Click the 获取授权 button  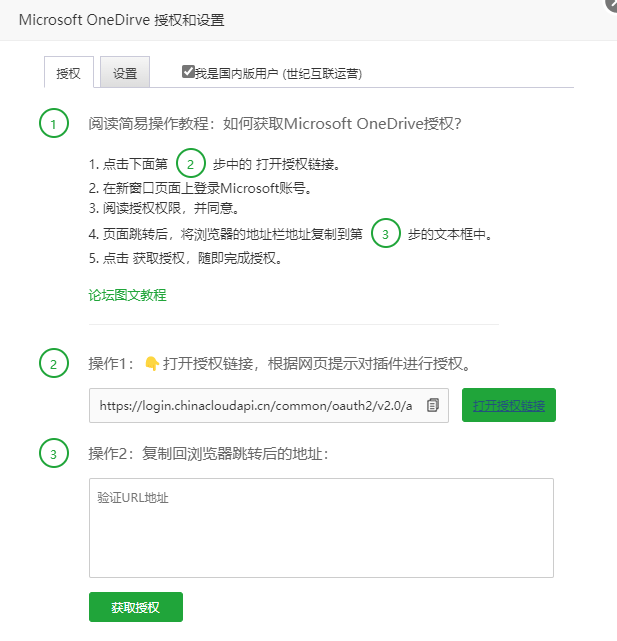136,607
